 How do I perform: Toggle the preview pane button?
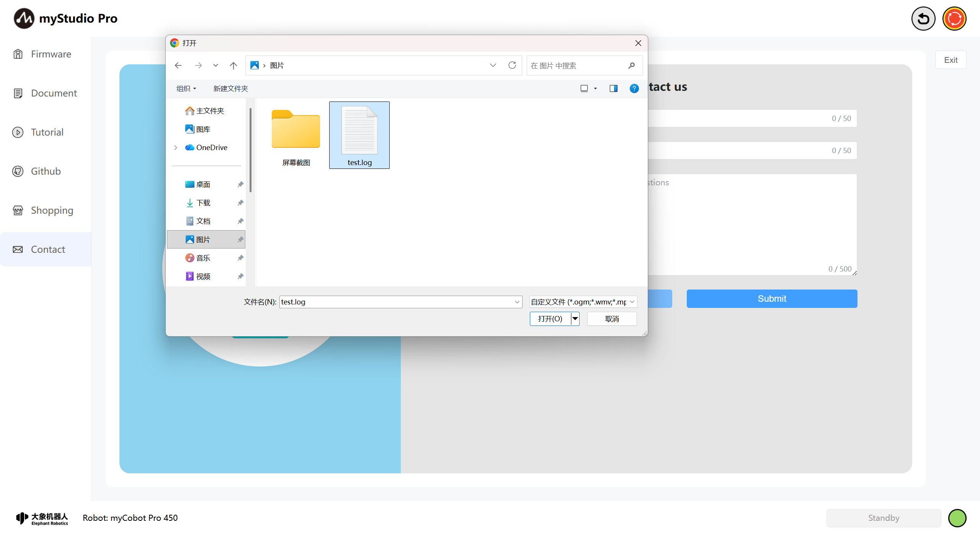click(613, 88)
